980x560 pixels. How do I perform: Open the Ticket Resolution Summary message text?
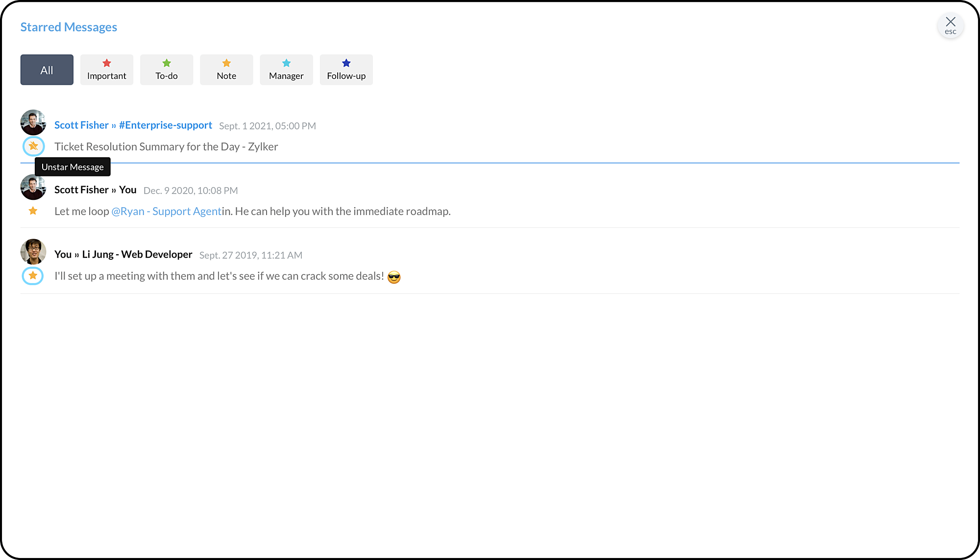coord(166,146)
